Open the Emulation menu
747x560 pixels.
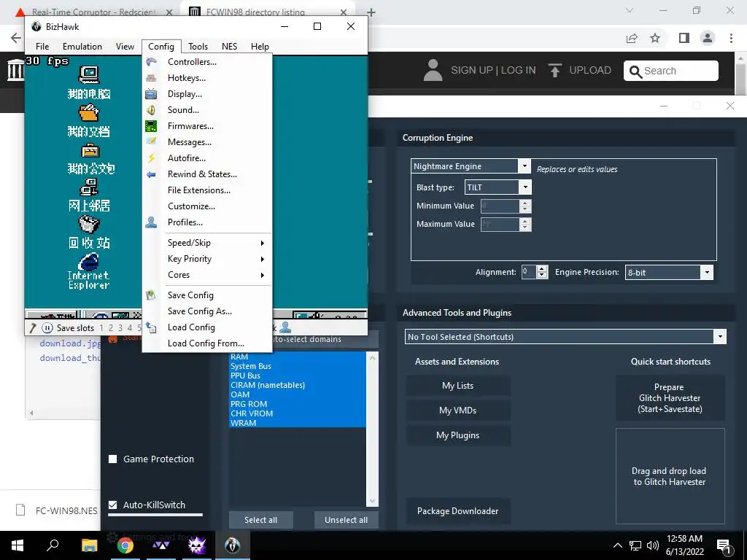click(82, 46)
